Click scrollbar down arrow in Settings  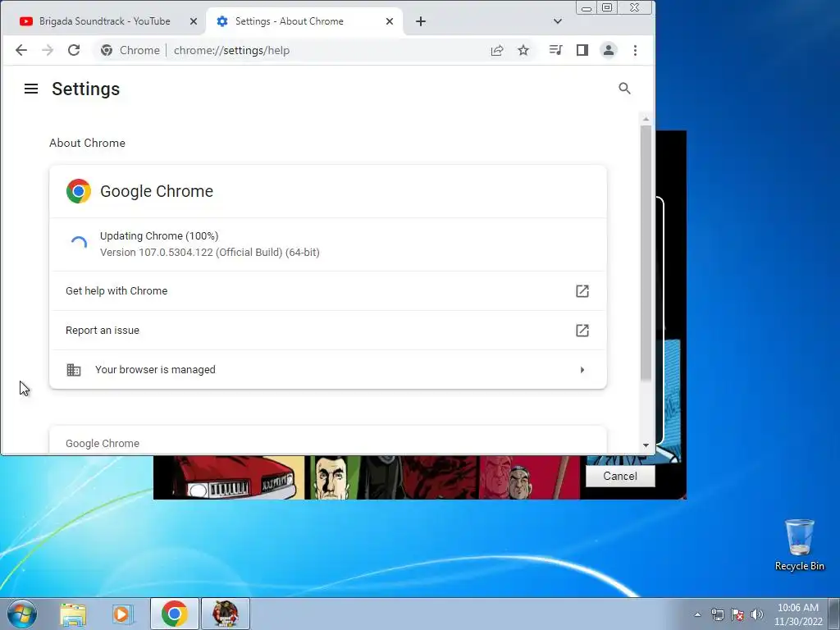pyautogui.click(x=646, y=445)
